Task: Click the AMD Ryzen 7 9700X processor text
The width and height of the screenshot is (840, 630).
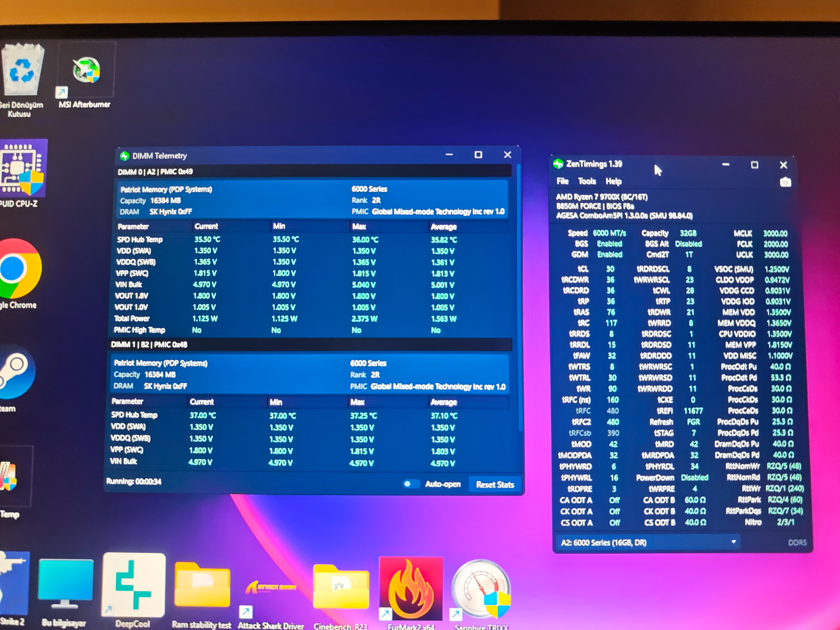Action: pyautogui.click(x=601, y=197)
